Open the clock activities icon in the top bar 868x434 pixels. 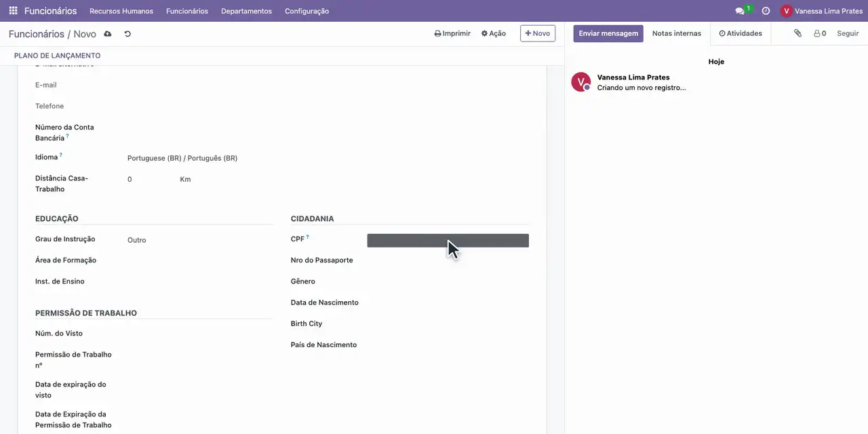coord(766,11)
